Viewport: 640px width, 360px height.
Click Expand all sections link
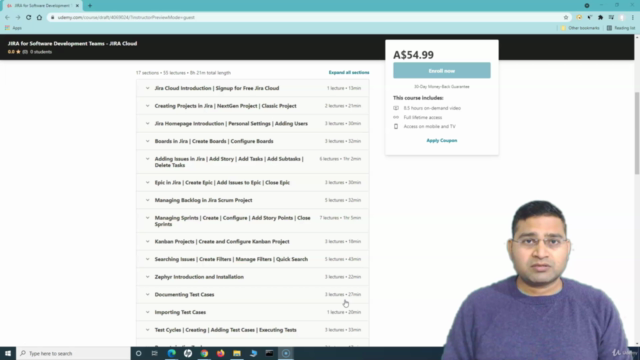pyautogui.click(x=349, y=72)
